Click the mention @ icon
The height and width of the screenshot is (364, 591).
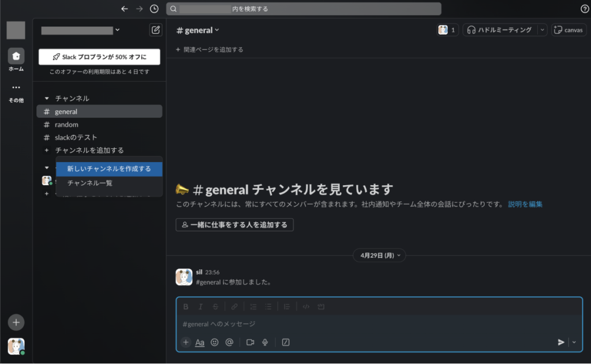click(229, 342)
